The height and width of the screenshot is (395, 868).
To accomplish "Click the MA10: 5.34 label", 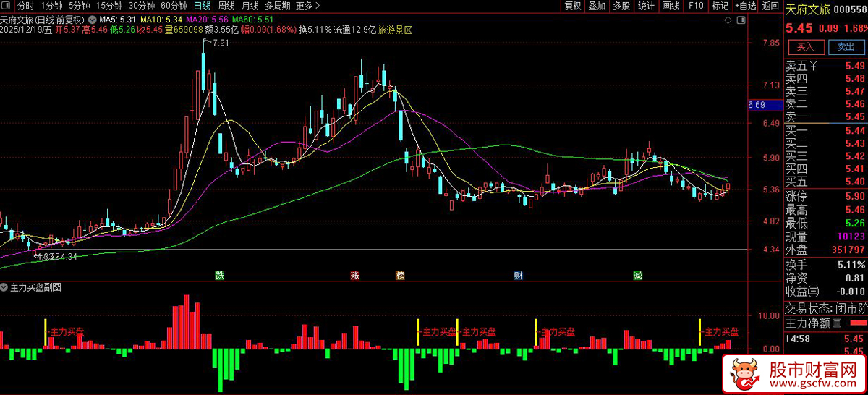I will tap(161, 20).
